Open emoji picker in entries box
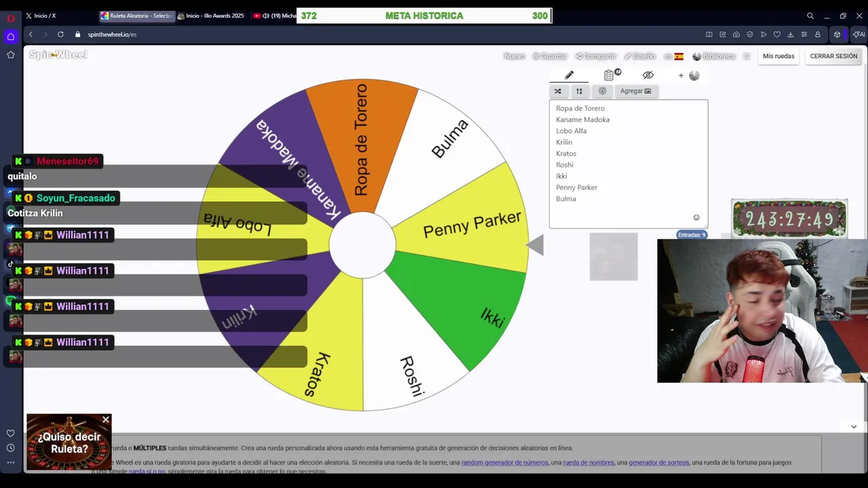 tap(696, 218)
